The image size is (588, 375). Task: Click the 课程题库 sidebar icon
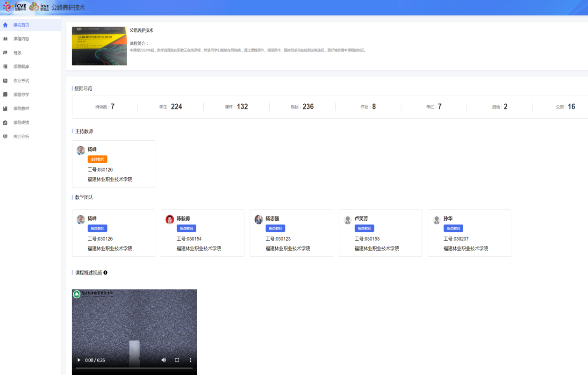pyautogui.click(x=5, y=67)
